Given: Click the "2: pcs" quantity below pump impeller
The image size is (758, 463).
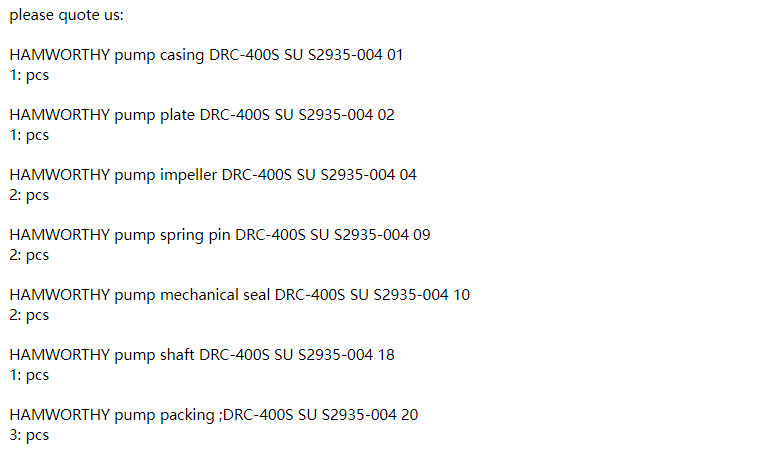Looking at the screenshot, I should click(x=29, y=195).
